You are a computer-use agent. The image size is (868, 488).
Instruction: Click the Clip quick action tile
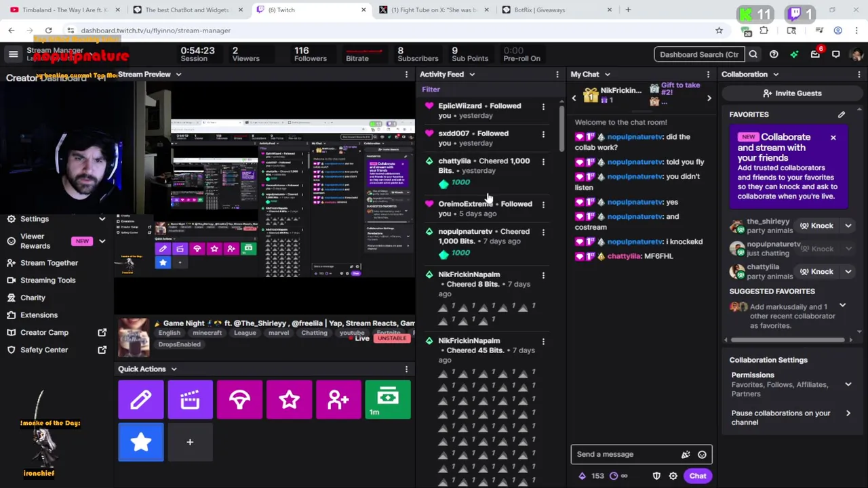pyautogui.click(x=190, y=400)
